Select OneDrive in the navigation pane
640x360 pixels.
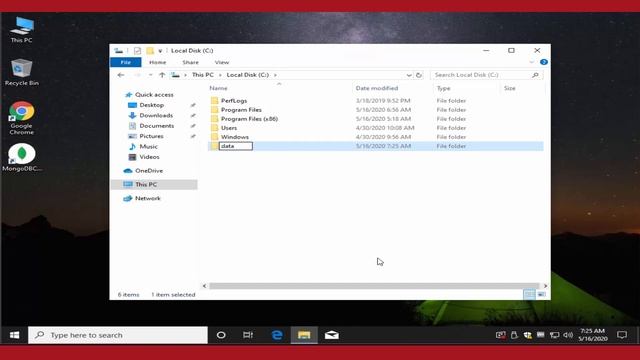pos(149,171)
